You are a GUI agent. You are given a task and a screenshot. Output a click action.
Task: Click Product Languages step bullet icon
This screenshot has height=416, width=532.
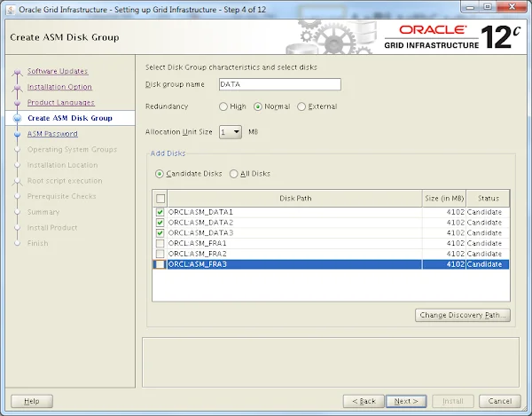coord(18,103)
